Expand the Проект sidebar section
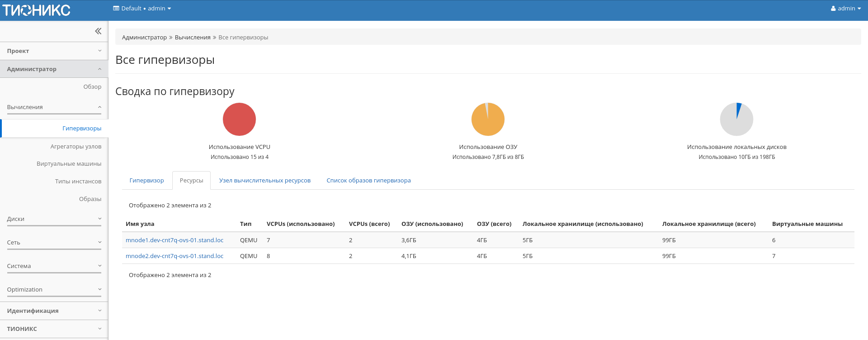The width and height of the screenshot is (868, 340). point(54,51)
